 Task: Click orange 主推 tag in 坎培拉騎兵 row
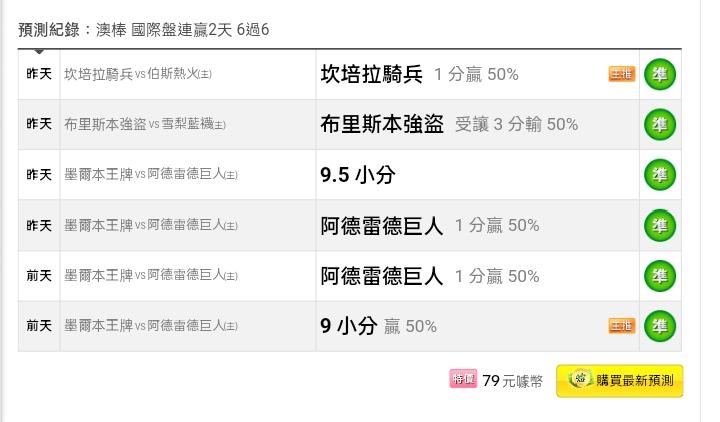pyautogui.click(x=622, y=74)
